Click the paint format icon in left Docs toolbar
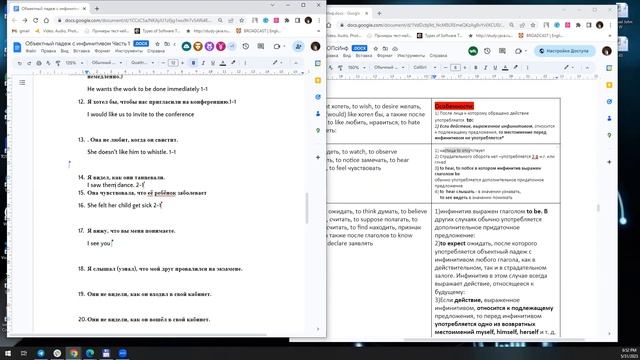 [x=58, y=63]
